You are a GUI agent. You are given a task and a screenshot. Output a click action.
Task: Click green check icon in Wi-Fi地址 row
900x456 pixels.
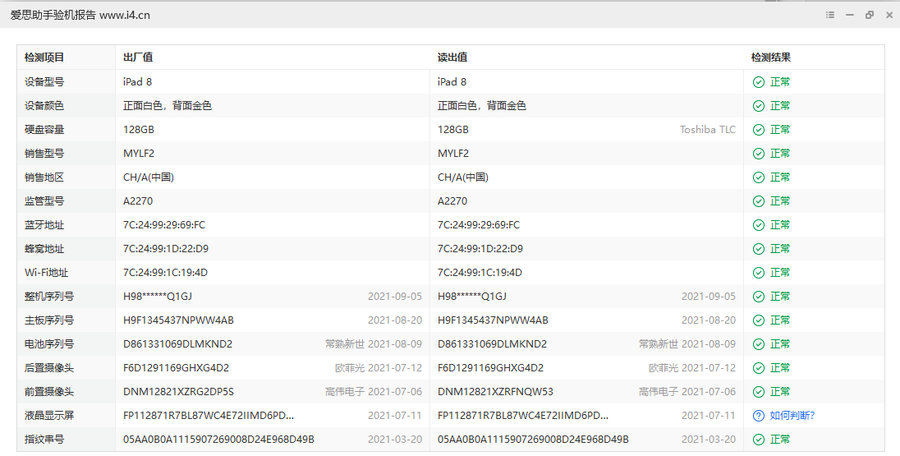pyautogui.click(x=758, y=273)
